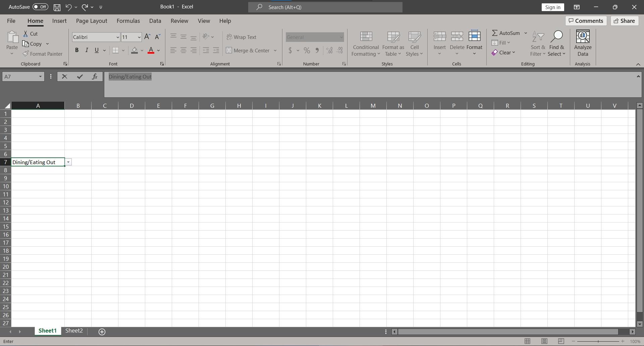The height and width of the screenshot is (346, 644).
Task: Click the Sign in button
Action: pos(552,7)
